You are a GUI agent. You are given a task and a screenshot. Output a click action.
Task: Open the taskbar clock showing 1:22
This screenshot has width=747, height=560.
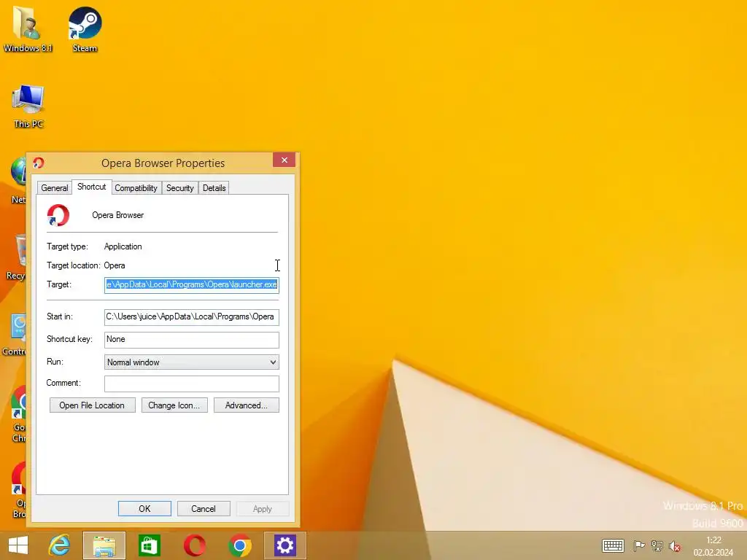click(x=713, y=545)
